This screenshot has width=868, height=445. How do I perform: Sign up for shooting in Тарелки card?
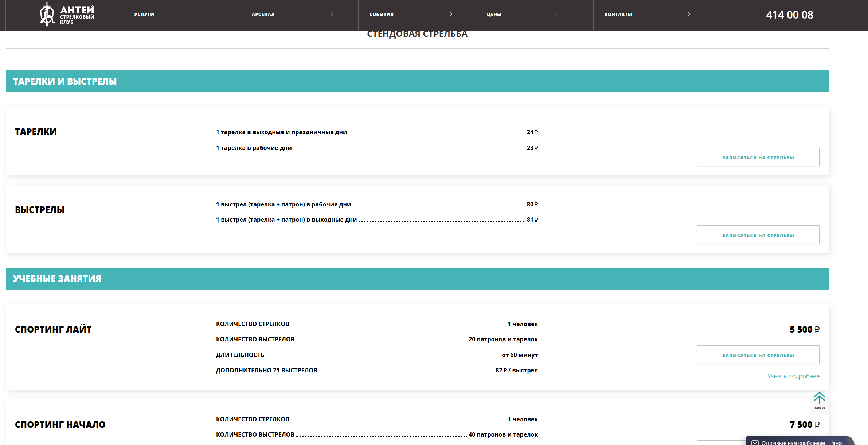[x=758, y=157]
